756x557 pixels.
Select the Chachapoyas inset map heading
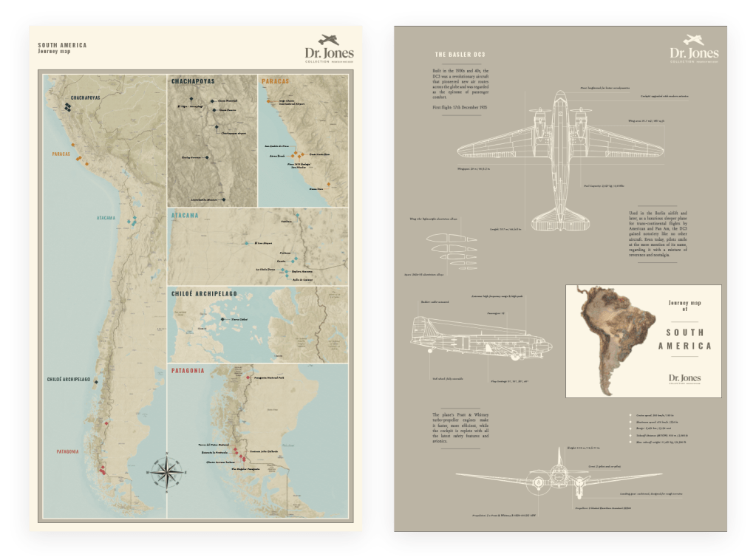pos(198,82)
